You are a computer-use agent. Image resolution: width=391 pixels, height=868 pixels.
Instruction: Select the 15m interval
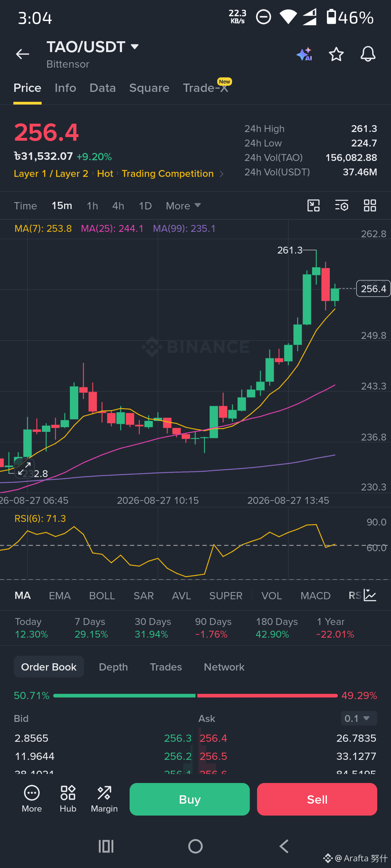[62, 206]
